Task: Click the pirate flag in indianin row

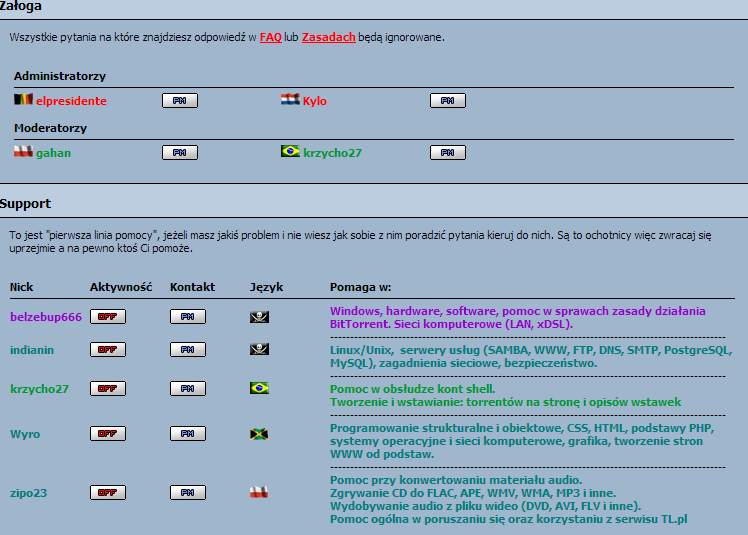Action: 260,349
